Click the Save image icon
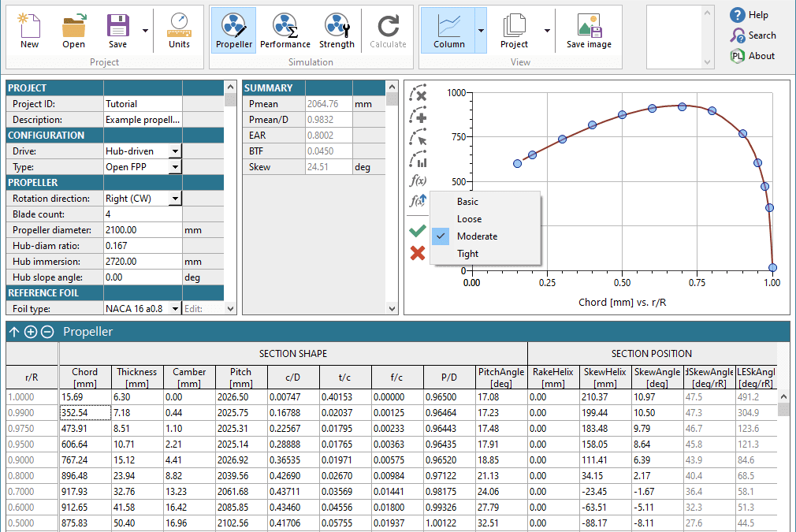The width and height of the screenshot is (796, 532). [x=589, y=30]
